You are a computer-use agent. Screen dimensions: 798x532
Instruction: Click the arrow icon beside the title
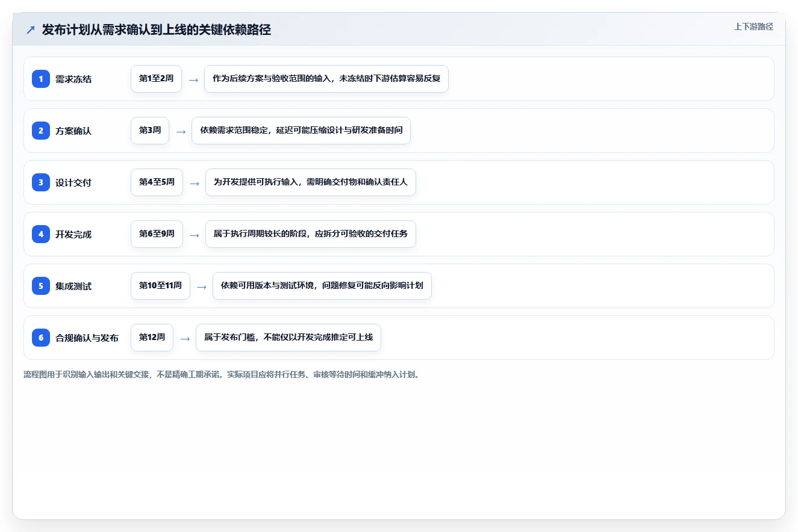(31, 29)
